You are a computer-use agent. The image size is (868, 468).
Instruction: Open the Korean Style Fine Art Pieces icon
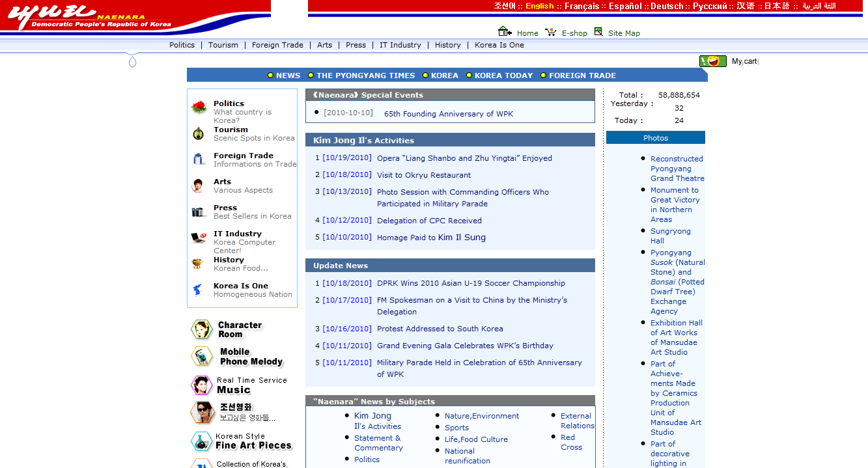202,441
